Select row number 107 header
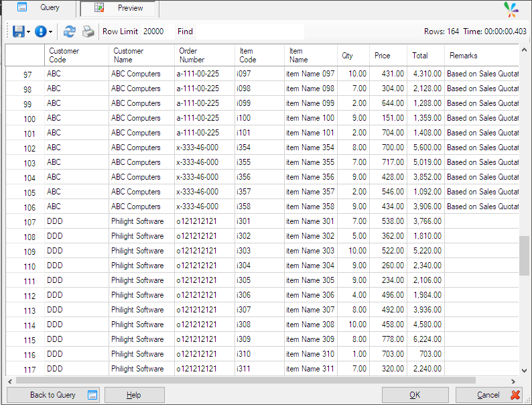This screenshot has height=405, width=532. click(25, 221)
